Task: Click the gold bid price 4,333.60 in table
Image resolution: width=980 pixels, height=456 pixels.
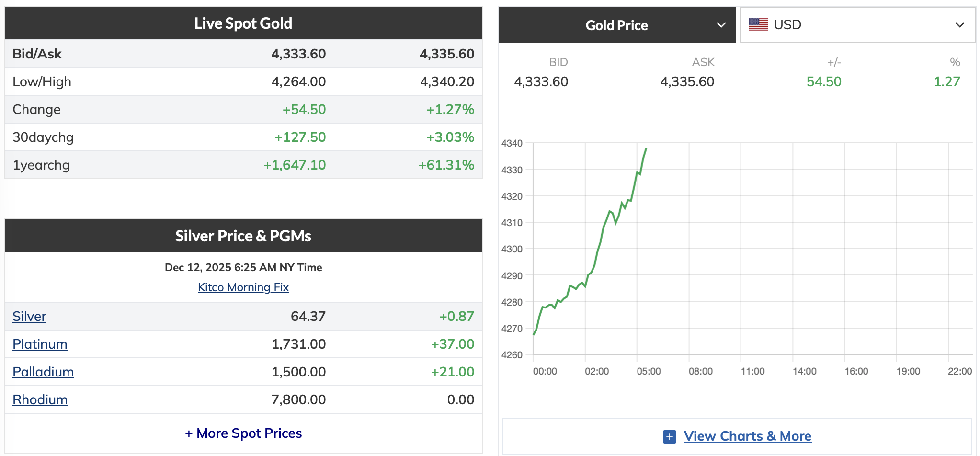Action: [298, 54]
